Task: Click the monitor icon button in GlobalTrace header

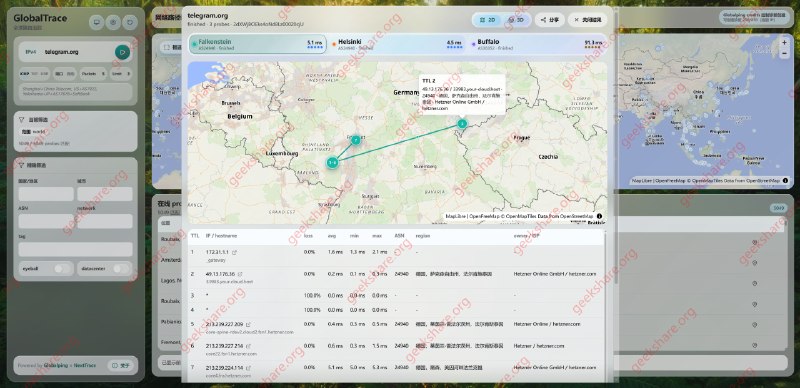Action: coord(96,22)
